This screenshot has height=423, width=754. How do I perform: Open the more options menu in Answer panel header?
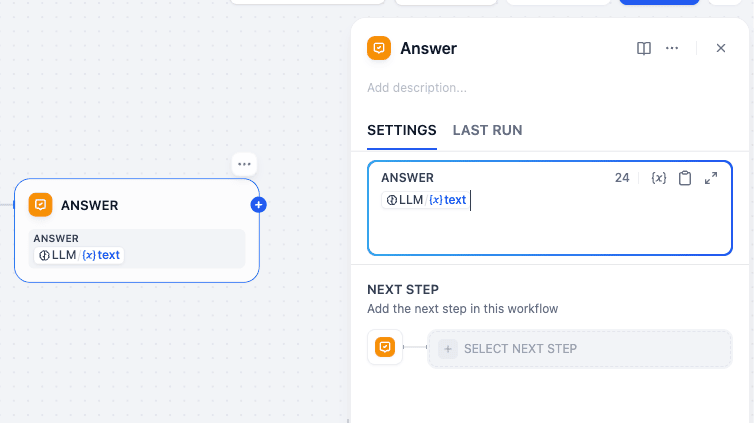coord(672,48)
